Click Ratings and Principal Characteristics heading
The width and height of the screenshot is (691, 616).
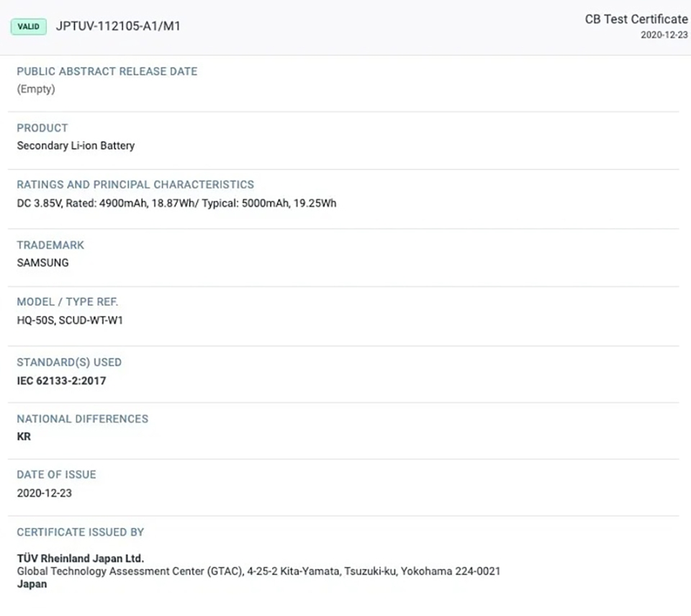click(x=135, y=185)
